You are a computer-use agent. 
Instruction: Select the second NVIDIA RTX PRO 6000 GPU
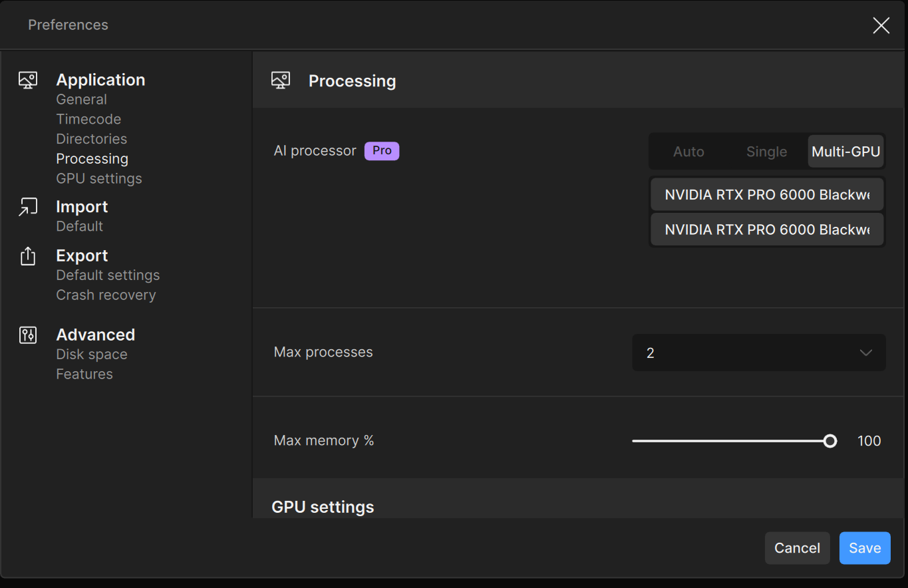click(766, 229)
